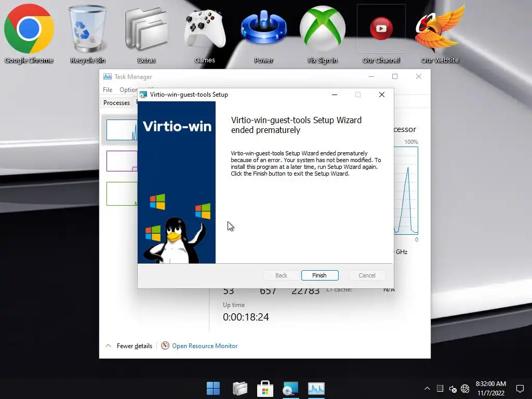Open the File menu in Task Manager
Screen dimensions: 532x399
[x=108, y=89]
